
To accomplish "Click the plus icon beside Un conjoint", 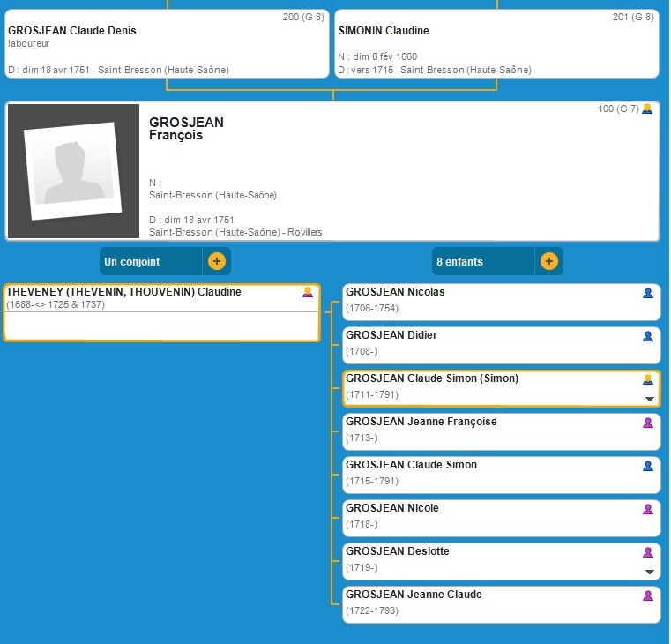I will (x=216, y=262).
